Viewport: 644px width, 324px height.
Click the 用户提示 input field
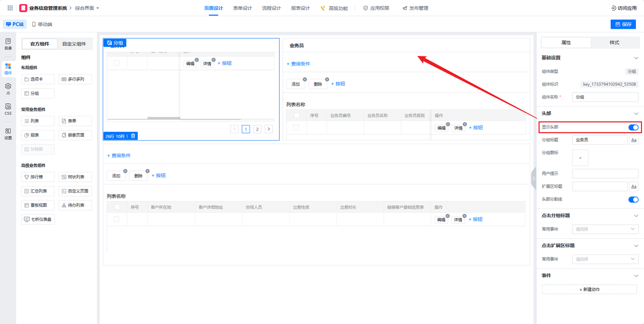(605, 173)
